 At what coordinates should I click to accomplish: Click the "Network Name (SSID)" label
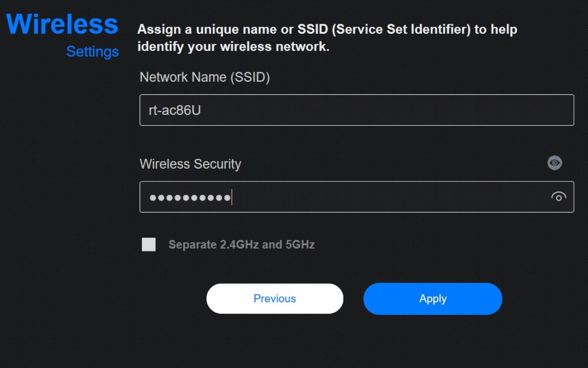pos(205,77)
